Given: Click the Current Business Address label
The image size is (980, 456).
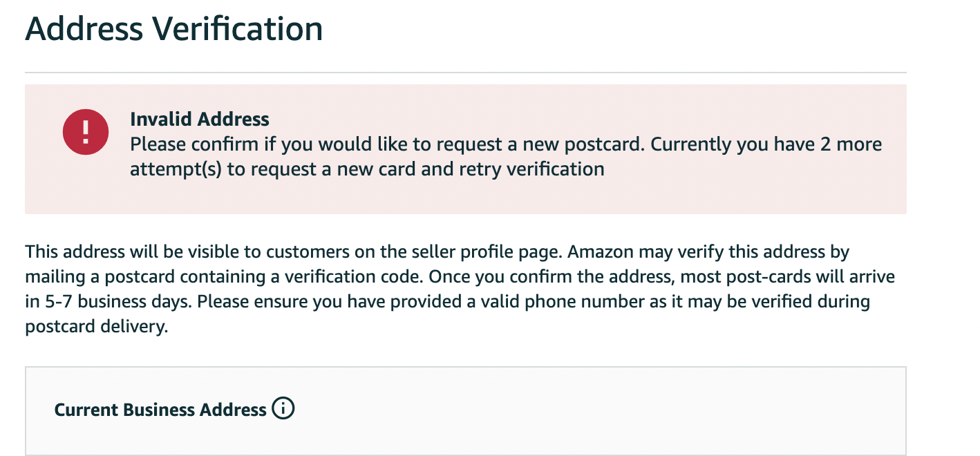Looking at the screenshot, I should 160,410.
